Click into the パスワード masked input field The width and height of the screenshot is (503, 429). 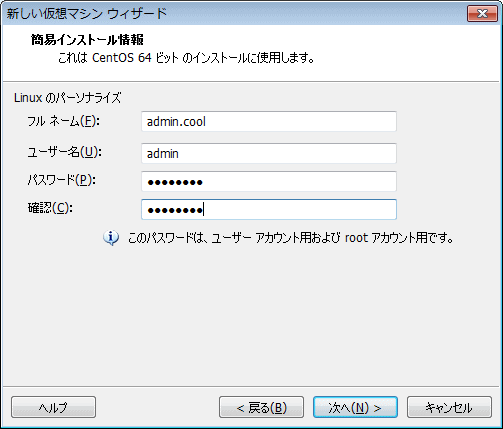pos(269,182)
